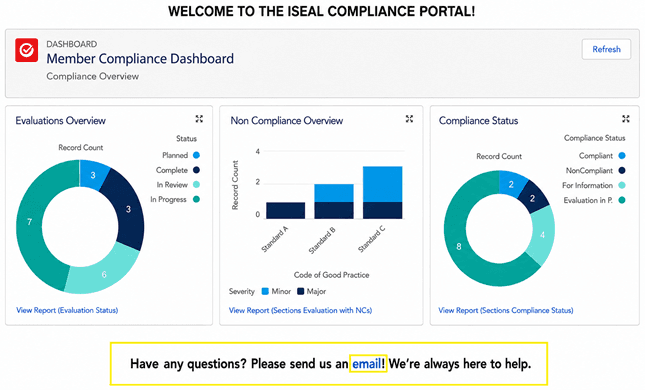Click the Compliance Overview subtitle
This screenshot has width=645, height=390.
pyautogui.click(x=93, y=76)
